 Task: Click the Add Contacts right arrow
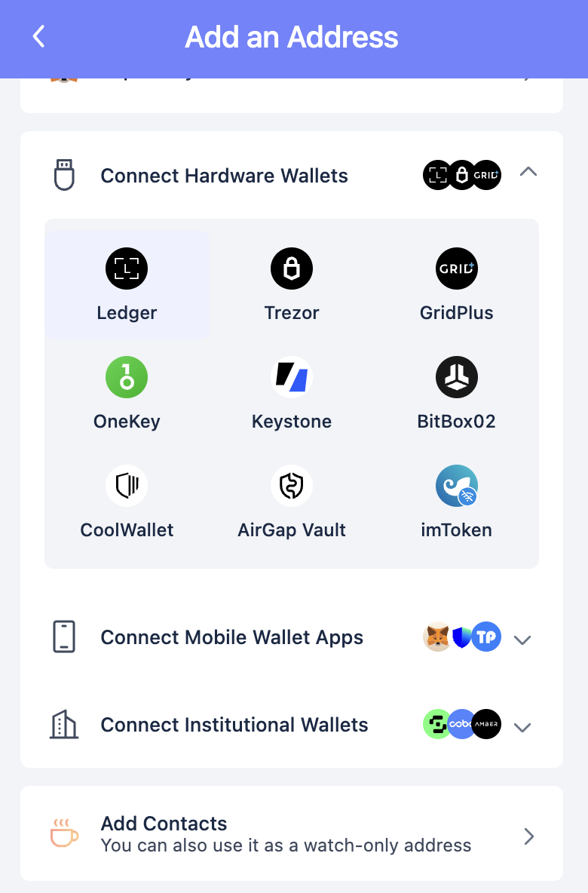pyautogui.click(x=528, y=836)
